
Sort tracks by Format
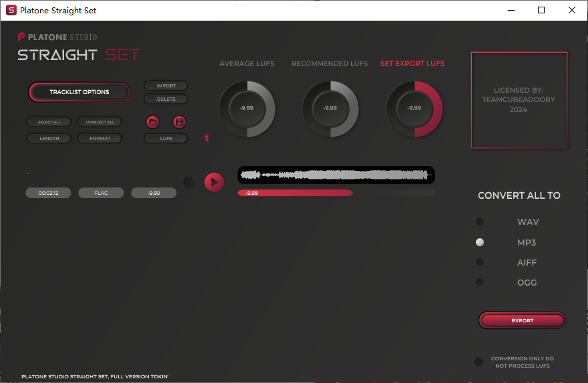(99, 138)
